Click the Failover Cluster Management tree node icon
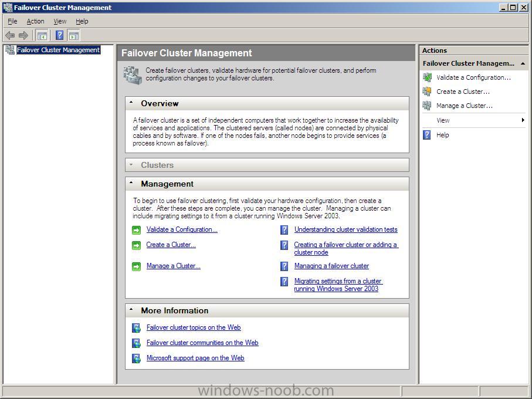 10,50
